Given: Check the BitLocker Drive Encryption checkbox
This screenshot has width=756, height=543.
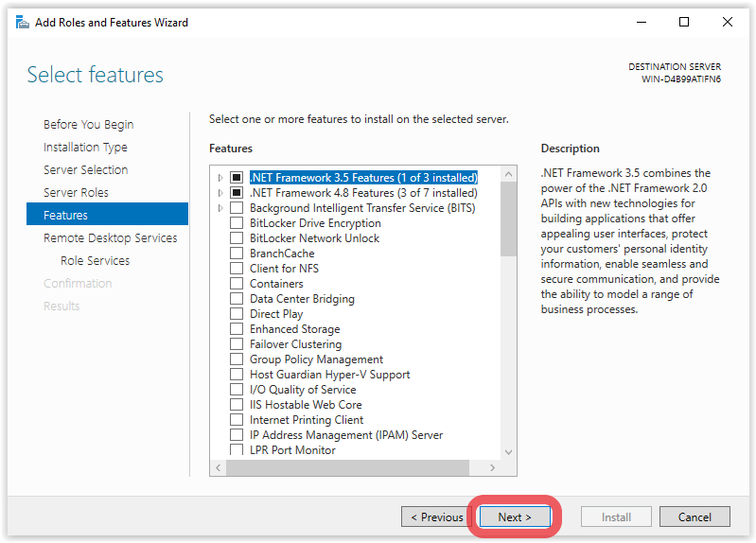Looking at the screenshot, I should [237, 223].
